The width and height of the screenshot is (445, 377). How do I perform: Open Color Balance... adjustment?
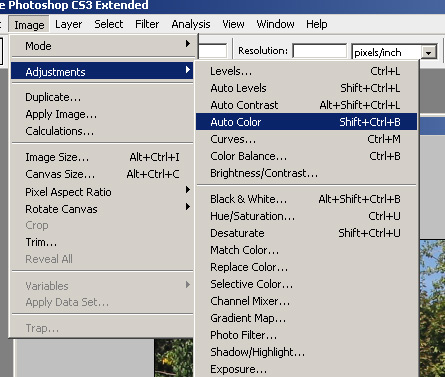tap(306, 156)
